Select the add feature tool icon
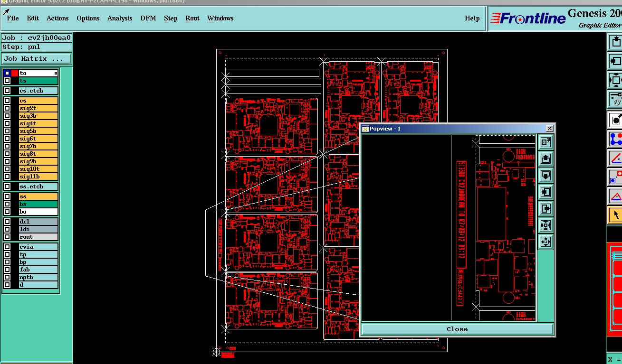Image resolution: width=622 pixels, height=364 pixels. [x=616, y=120]
